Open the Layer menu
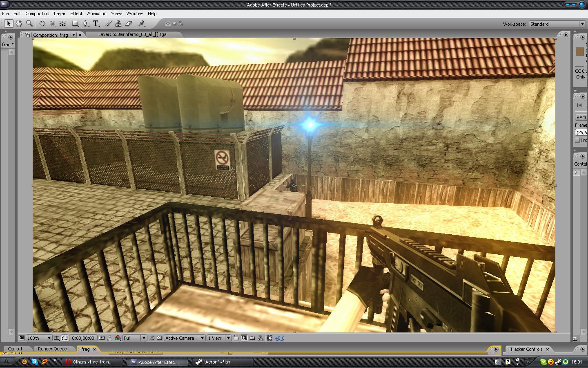Viewport: 588px width, 368px height. (60, 13)
